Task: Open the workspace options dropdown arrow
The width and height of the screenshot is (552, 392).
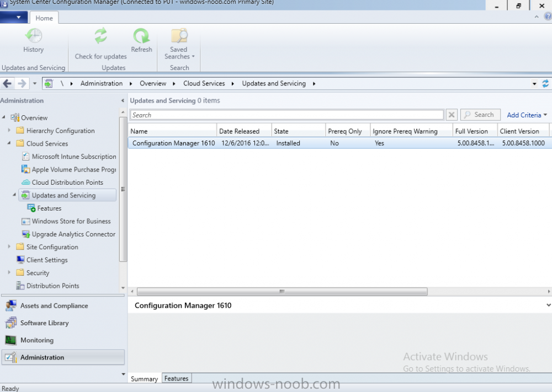Action: pyautogui.click(x=123, y=374)
